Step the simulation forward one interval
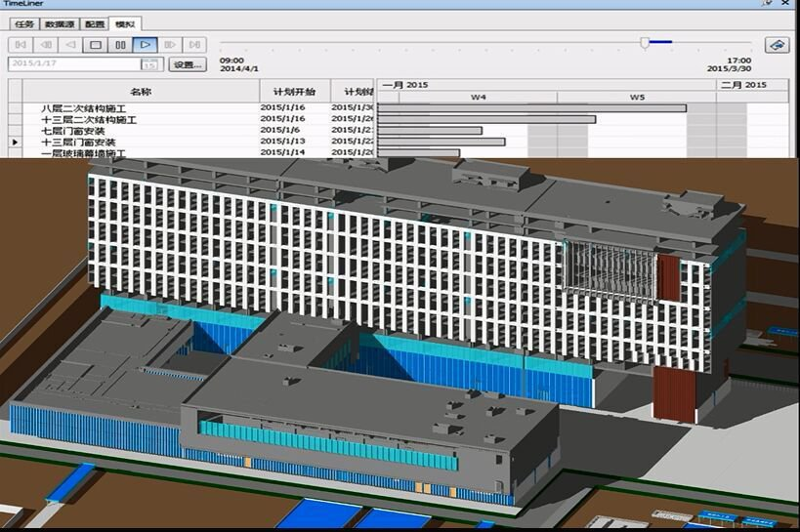Screen dimensions: 800x532 pos(170,45)
